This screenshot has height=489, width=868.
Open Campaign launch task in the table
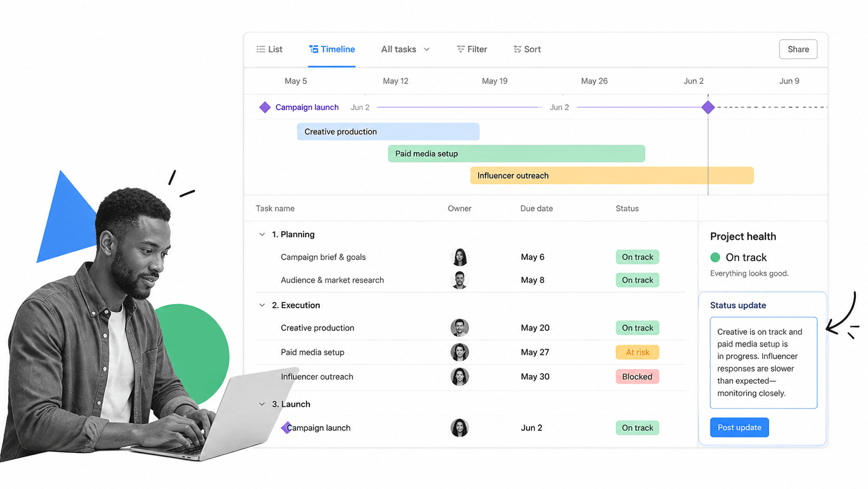click(x=319, y=428)
